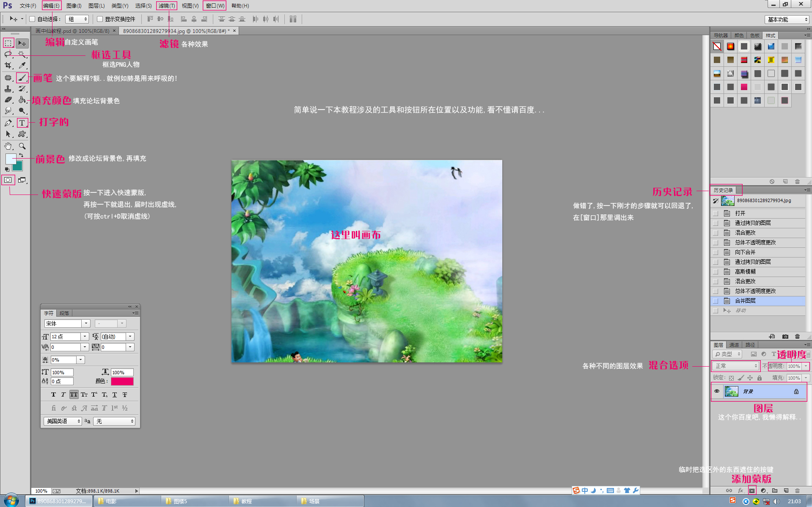This screenshot has height=507, width=812.
Task: Swap foreground and background colors
Action: click(21, 156)
